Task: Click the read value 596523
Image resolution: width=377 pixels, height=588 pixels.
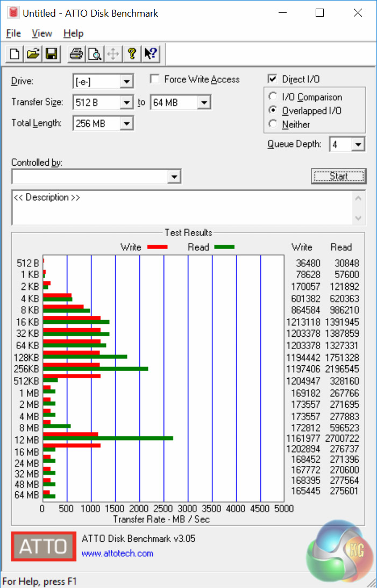Action: (344, 428)
